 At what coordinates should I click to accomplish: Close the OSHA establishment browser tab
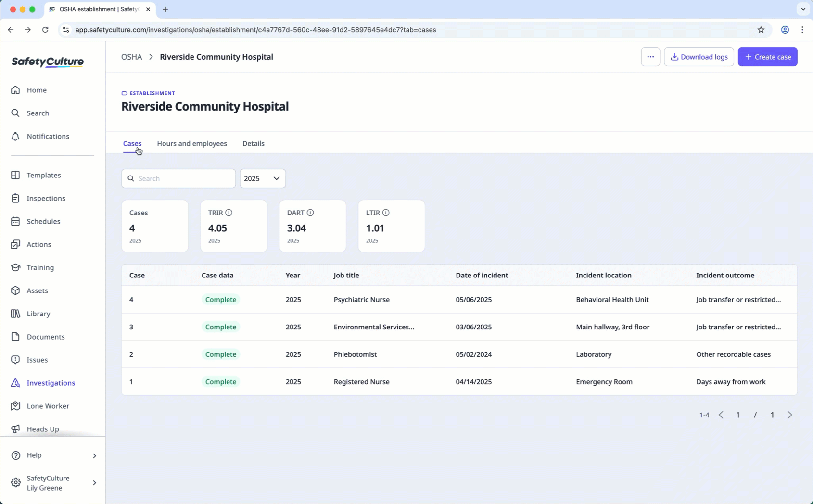pos(148,9)
